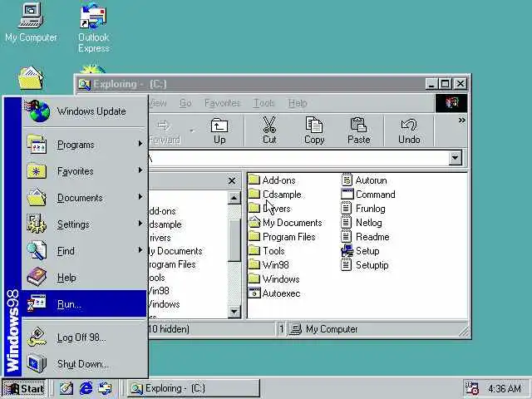Click the Outlook Express Quick Launch icon

point(106,388)
